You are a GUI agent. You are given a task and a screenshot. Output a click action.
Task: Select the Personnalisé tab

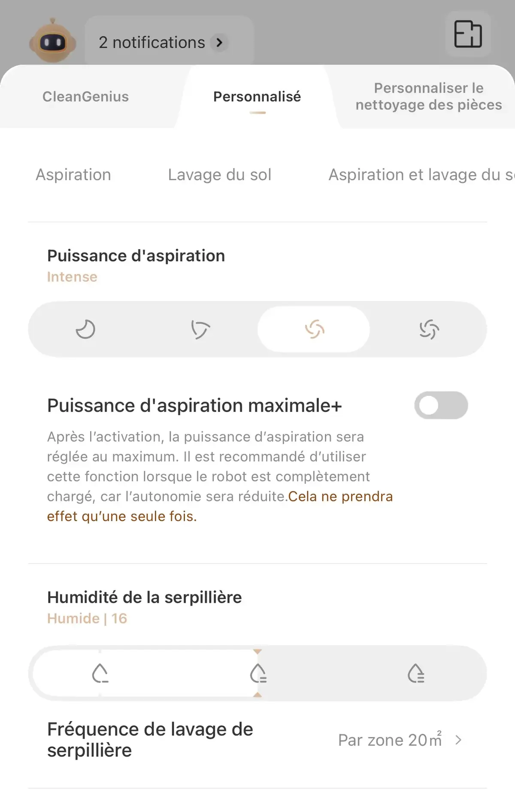tap(257, 97)
